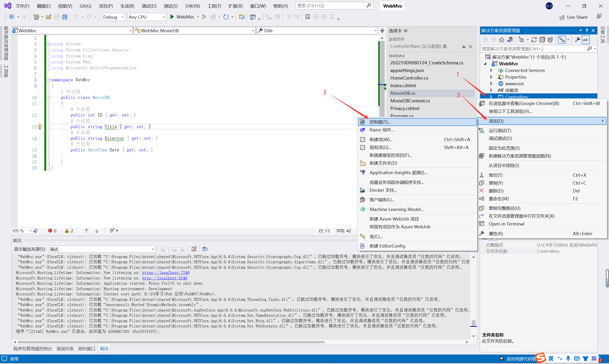Select 控制器(T)... from the Add submenu
The width and height of the screenshot is (609, 364).
[x=380, y=122]
